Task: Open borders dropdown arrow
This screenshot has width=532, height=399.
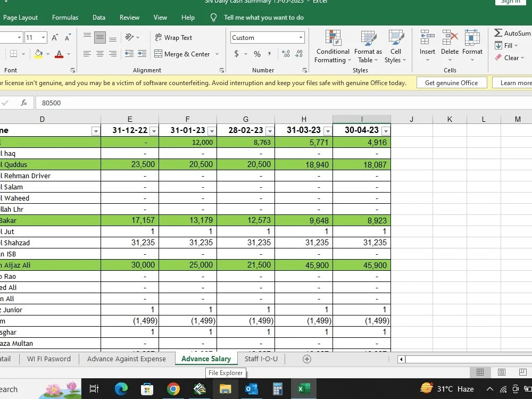Action: 23,54
